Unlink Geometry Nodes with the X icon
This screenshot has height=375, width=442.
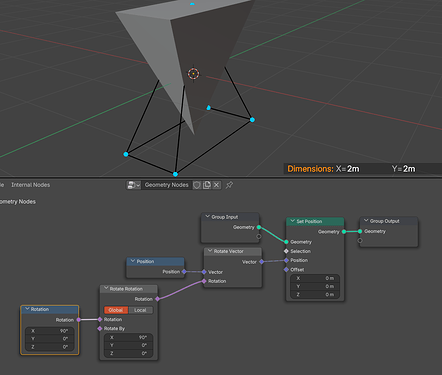pyautogui.click(x=216, y=185)
